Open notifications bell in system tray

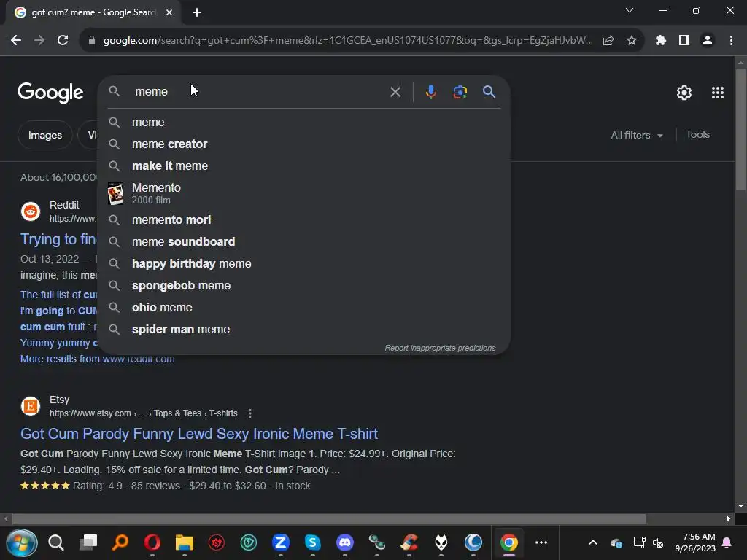[x=727, y=542]
